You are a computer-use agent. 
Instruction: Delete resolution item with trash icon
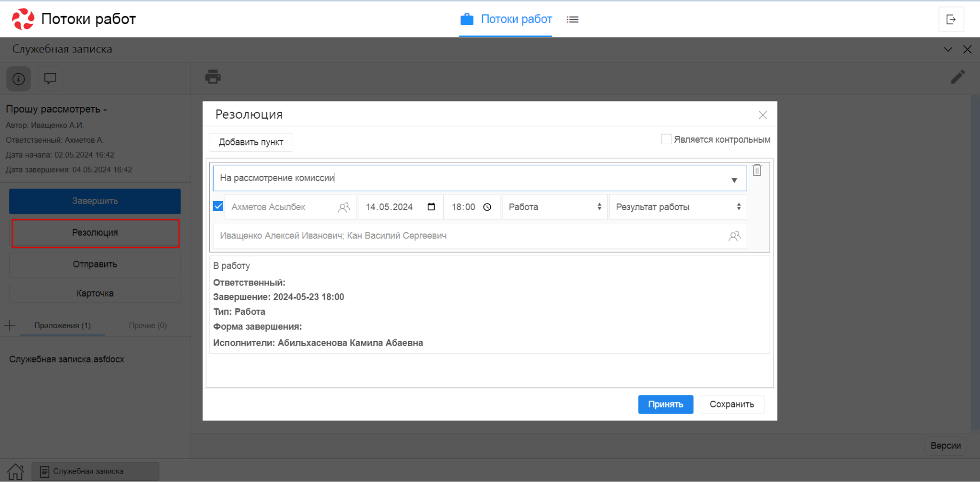[x=757, y=170]
